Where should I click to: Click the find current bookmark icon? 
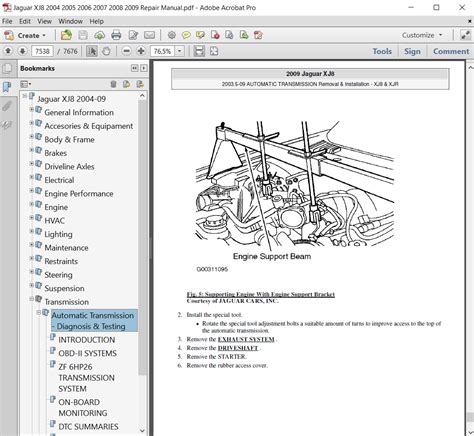pyautogui.click(x=140, y=84)
